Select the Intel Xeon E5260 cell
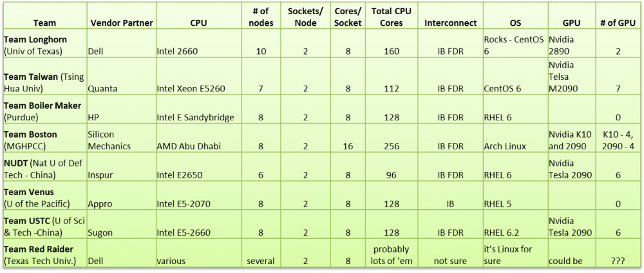Image resolution: width=644 pixels, height=273 pixels. click(x=189, y=89)
